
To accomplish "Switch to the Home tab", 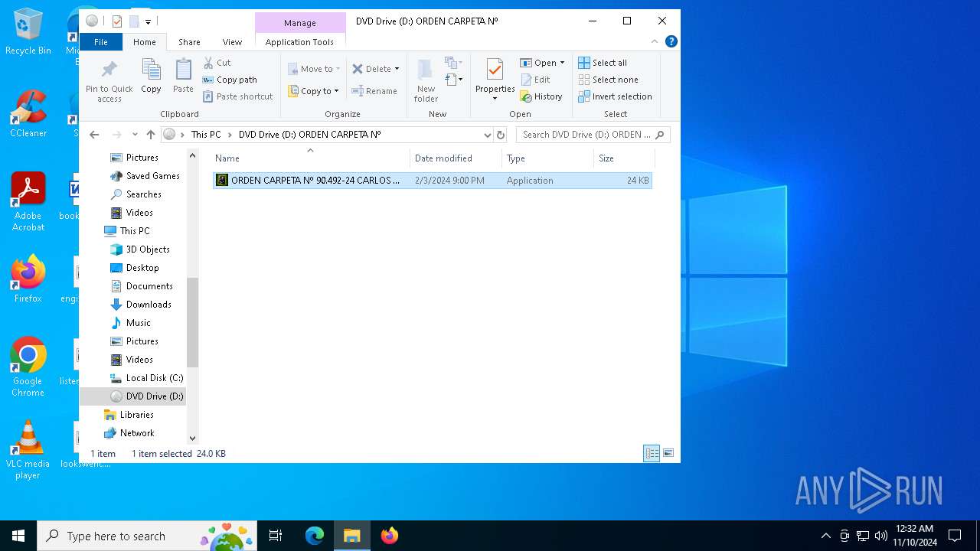I will [x=144, y=42].
